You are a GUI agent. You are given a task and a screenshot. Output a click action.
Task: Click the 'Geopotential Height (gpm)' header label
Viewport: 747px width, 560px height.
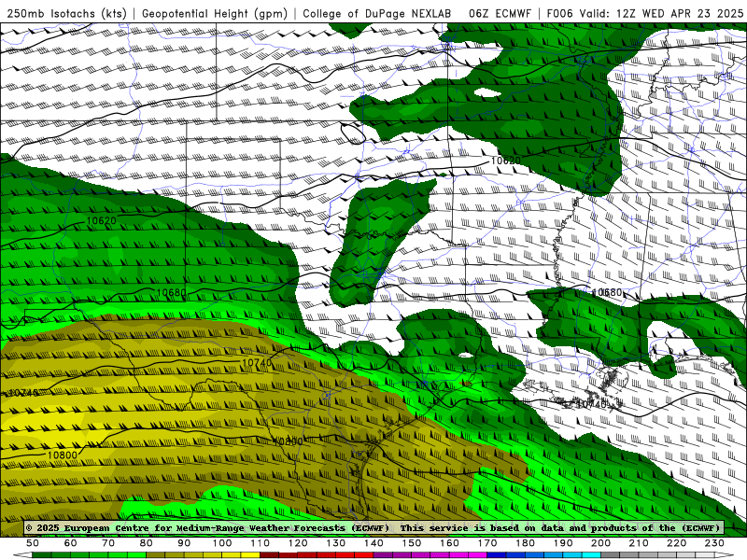pos(215,13)
